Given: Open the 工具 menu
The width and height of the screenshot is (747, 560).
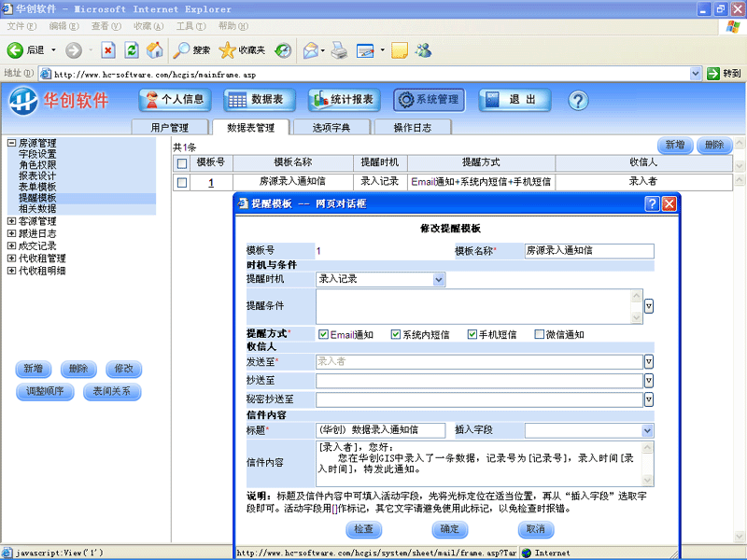Looking at the screenshot, I should click(x=191, y=26).
